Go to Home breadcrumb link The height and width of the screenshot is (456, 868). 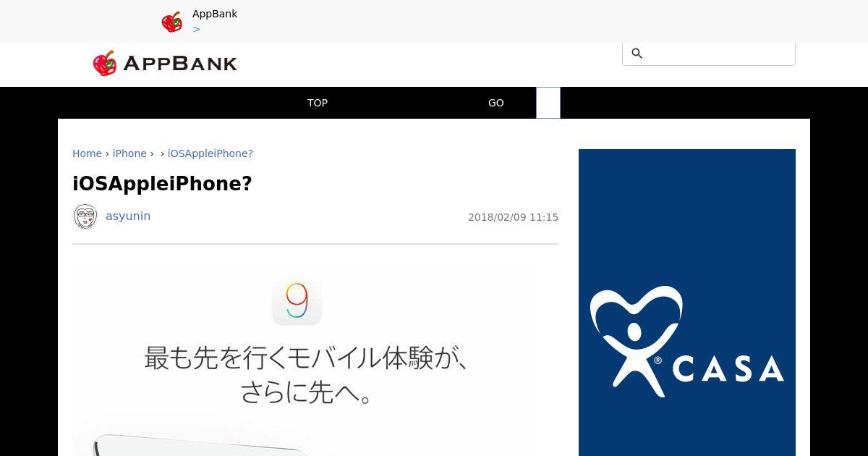point(87,153)
